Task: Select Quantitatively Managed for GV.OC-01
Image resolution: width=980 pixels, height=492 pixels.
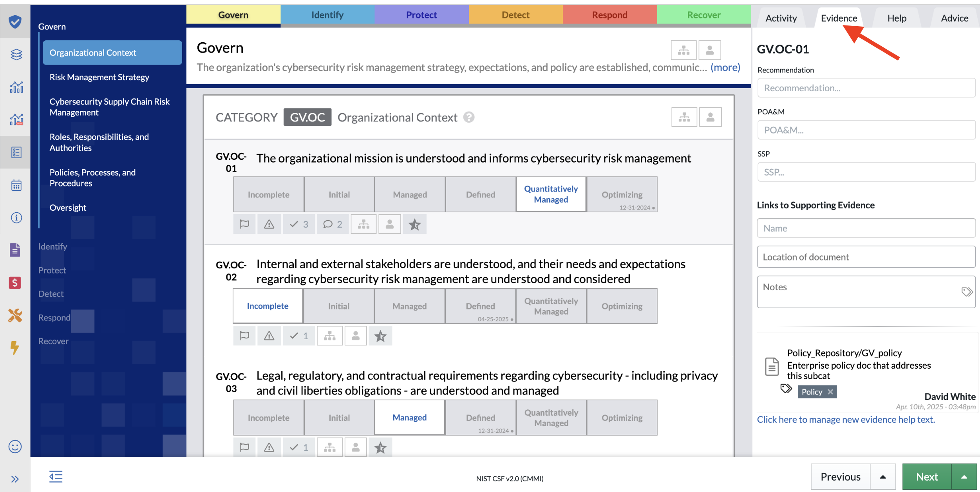Action: click(x=551, y=194)
